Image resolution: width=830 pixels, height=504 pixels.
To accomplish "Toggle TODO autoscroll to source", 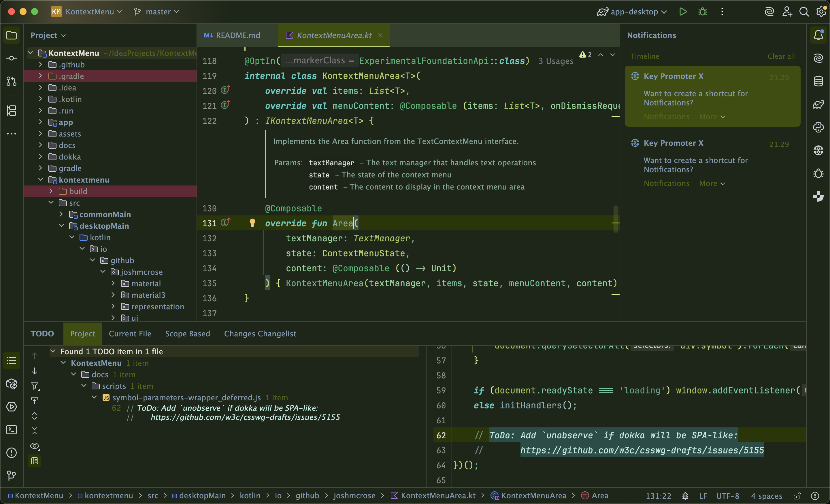I will pos(34,401).
